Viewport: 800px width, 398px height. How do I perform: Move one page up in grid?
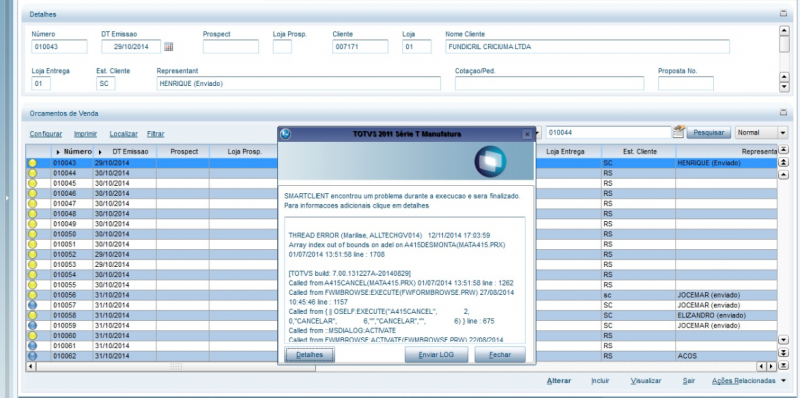[783, 162]
